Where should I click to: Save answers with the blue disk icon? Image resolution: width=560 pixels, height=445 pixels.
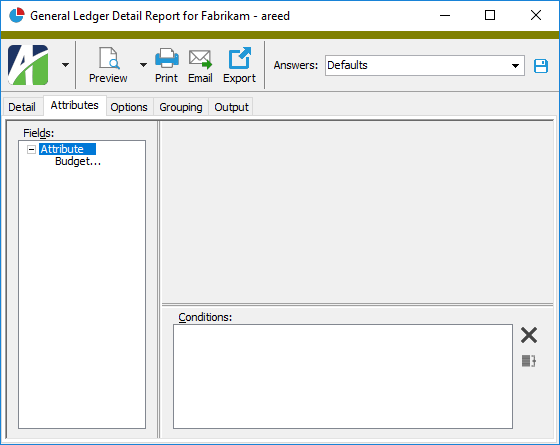[541, 66]
